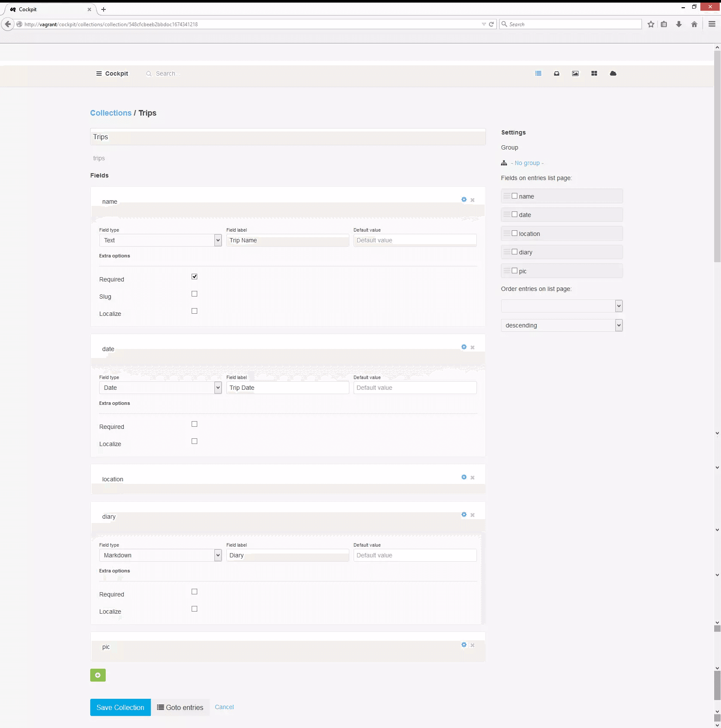Expand the descending order dropdown
The image size is (721, 728).
pos(561,325)
